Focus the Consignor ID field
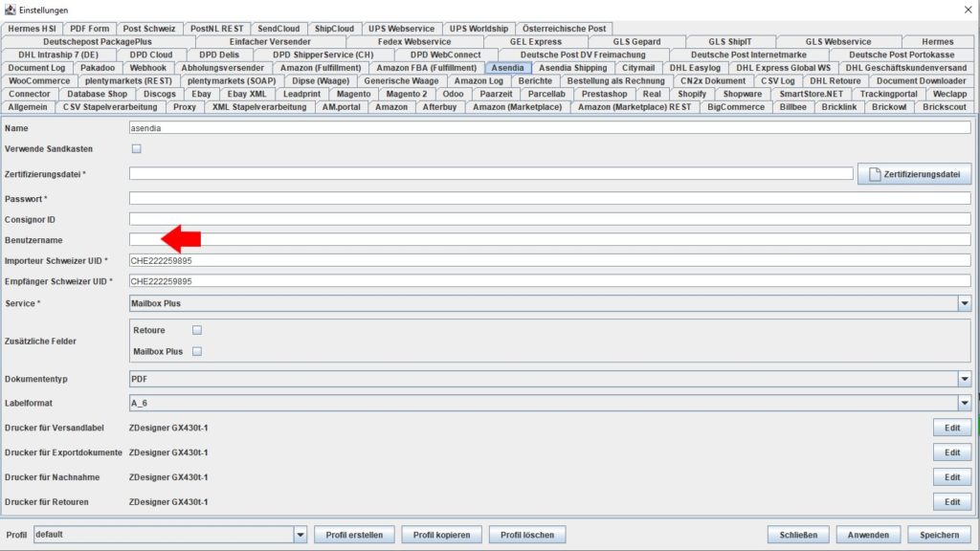This screenshot has width=980, height=551. (550, 219)
